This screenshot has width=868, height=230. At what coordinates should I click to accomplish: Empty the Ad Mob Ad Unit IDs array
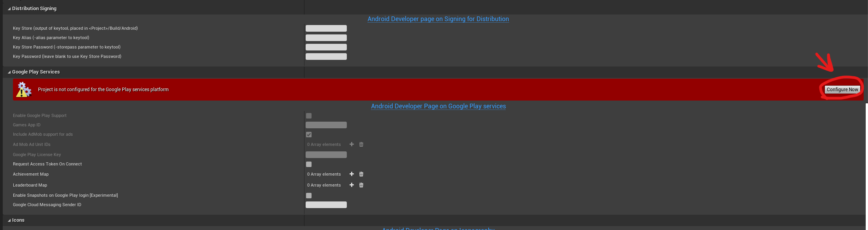361,144
